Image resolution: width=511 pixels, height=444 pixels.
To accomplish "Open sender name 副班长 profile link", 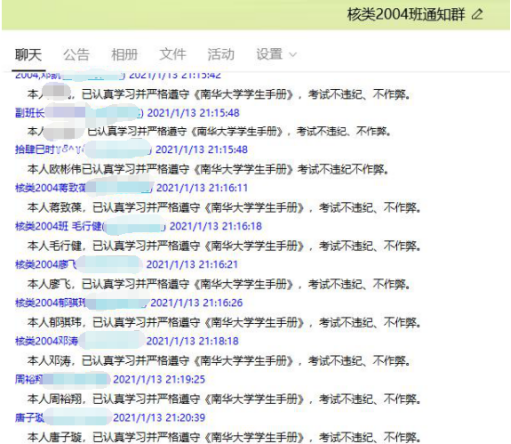I will tap(30, 113).
